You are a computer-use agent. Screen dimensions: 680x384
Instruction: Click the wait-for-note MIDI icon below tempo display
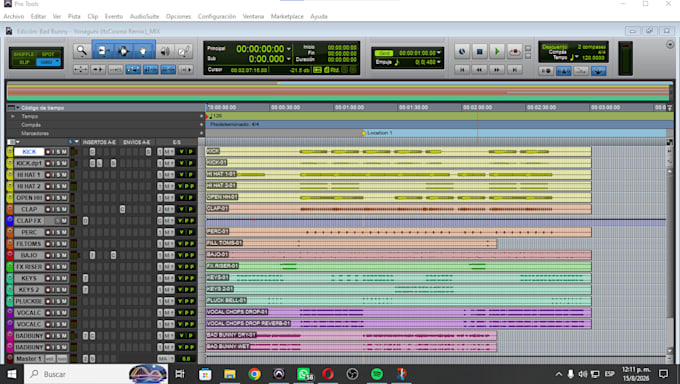tap(546, 71)
